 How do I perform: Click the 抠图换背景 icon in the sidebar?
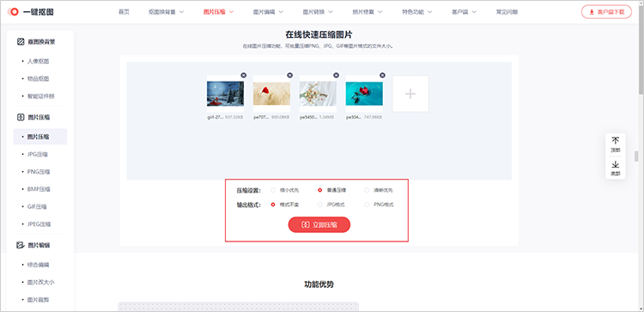click(x=20, y=41)
